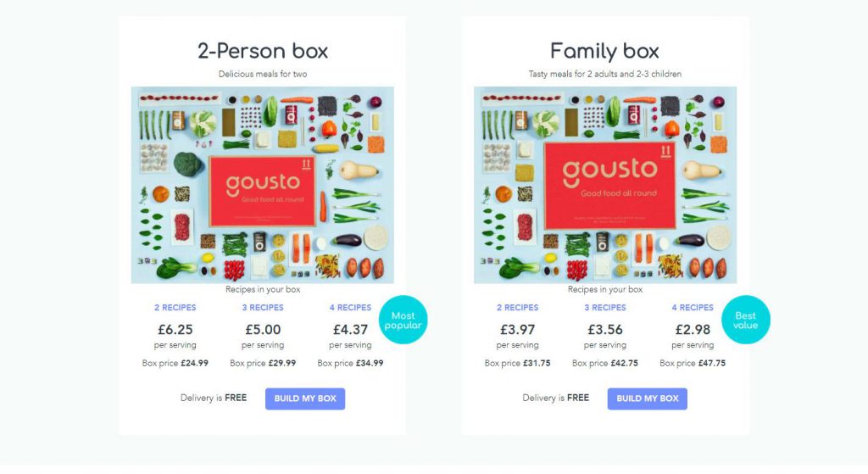Image resolution: width=868 pixels, height=474 pixels.
Task: Select 4 Recipes in the 2-Person box
Action: (x=350, y=307)
